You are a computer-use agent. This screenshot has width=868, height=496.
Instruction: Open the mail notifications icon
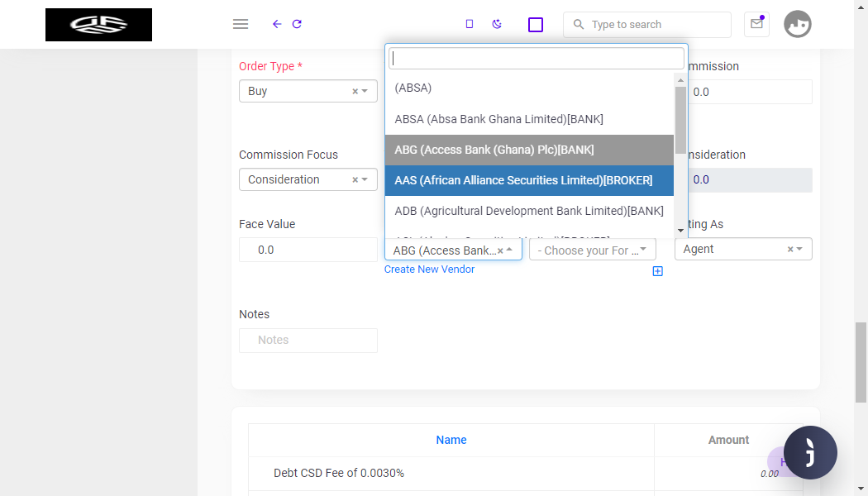756,24
